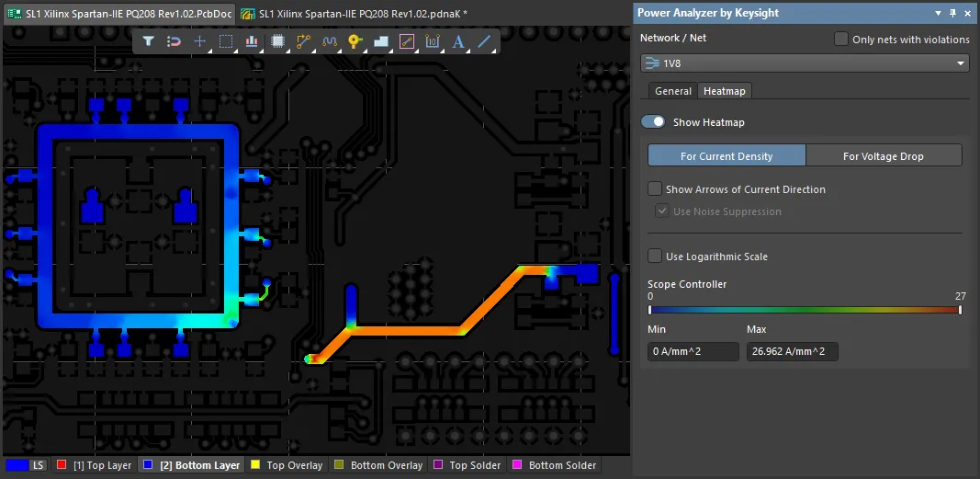Select For Current Density mode

click(727, 155)
